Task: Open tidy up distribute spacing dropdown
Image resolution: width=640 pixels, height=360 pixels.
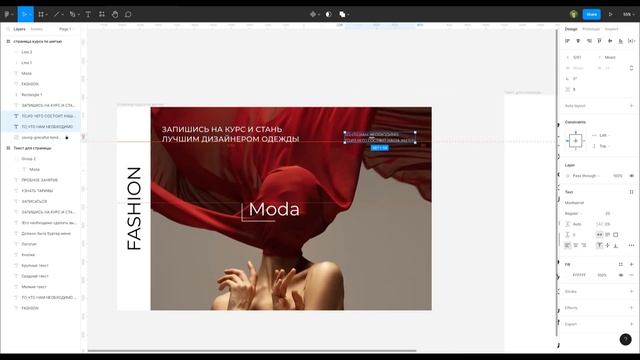Action: pyautogui.click(x=631, y=41)
